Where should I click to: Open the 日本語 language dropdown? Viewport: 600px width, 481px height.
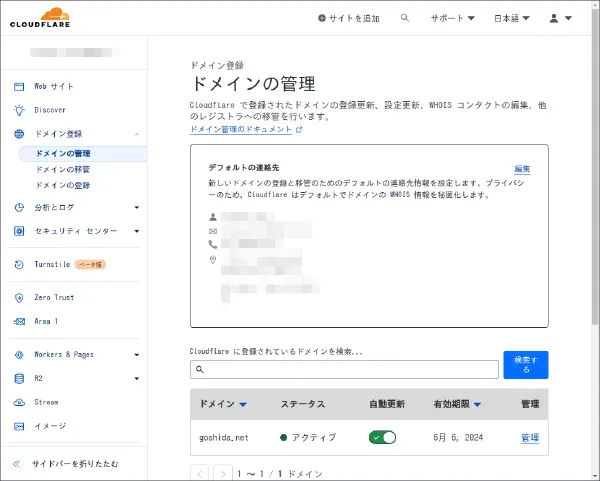[x=512, y=18]
